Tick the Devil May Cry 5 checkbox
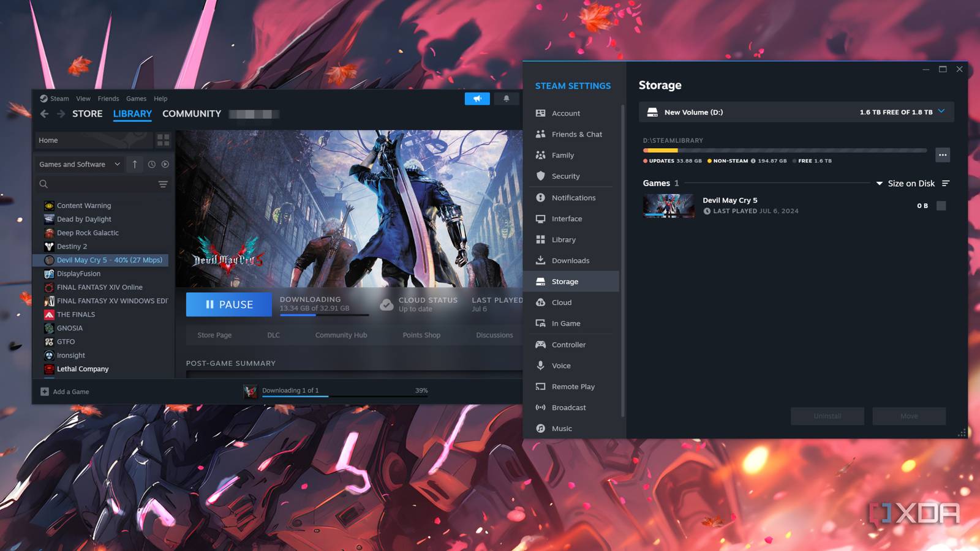This screenshot has width=980, height=551. (x=941, y=206)
